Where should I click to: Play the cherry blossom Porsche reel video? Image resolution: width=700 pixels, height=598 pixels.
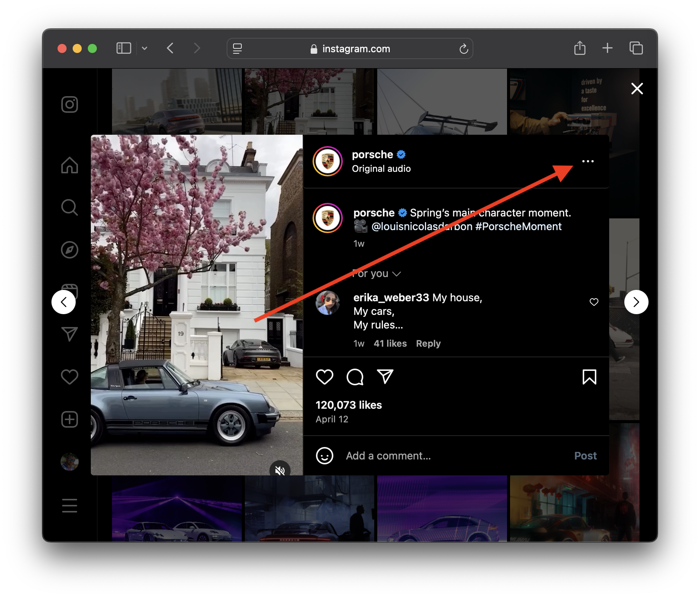coord(197,305)
